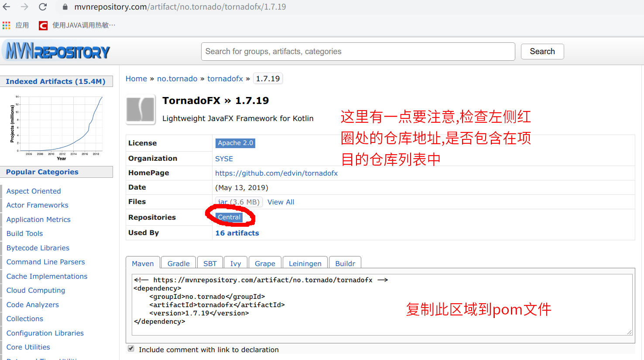The width and height of the screenshot is (644, 360).
Task: Click the Search button
Action: 542,52
